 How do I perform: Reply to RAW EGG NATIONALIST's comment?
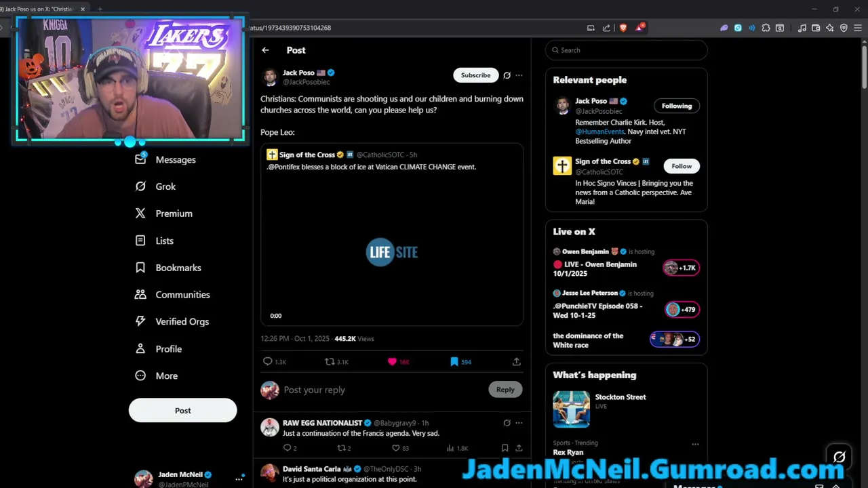(287, 448)
